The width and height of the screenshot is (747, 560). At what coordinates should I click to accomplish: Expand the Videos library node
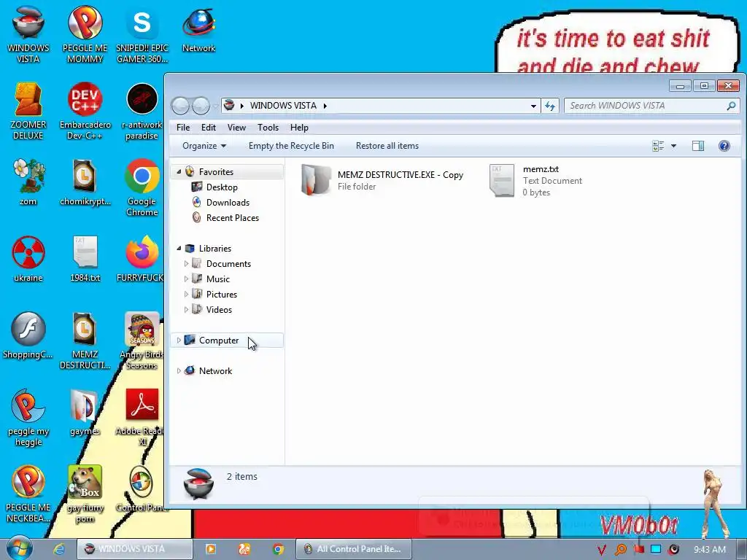point(186,309)
